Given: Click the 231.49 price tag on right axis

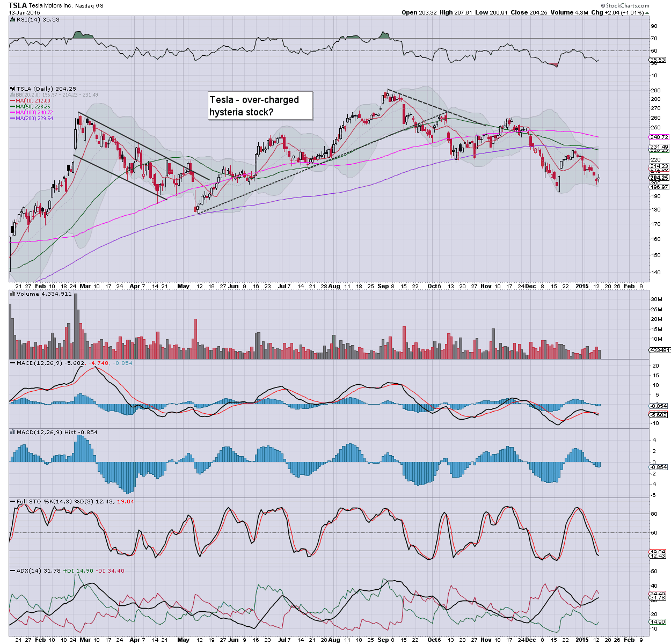Looking at the screenshot, I should 659,147.
